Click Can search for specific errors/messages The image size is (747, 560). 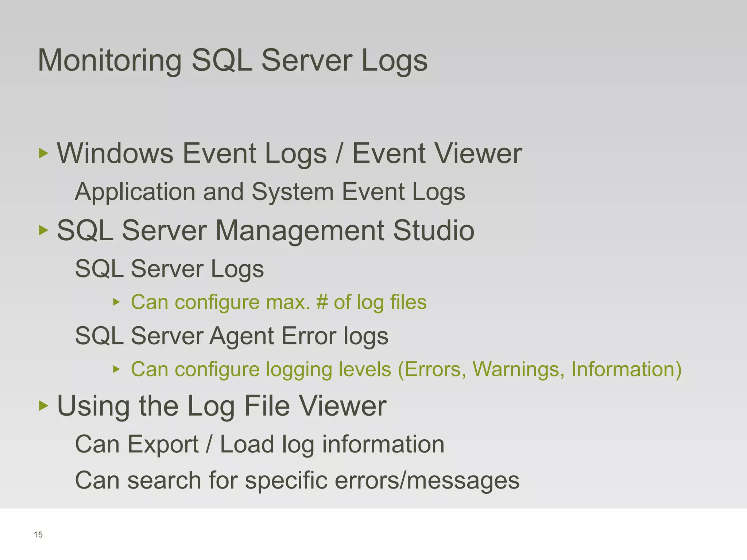coord(297,480)
